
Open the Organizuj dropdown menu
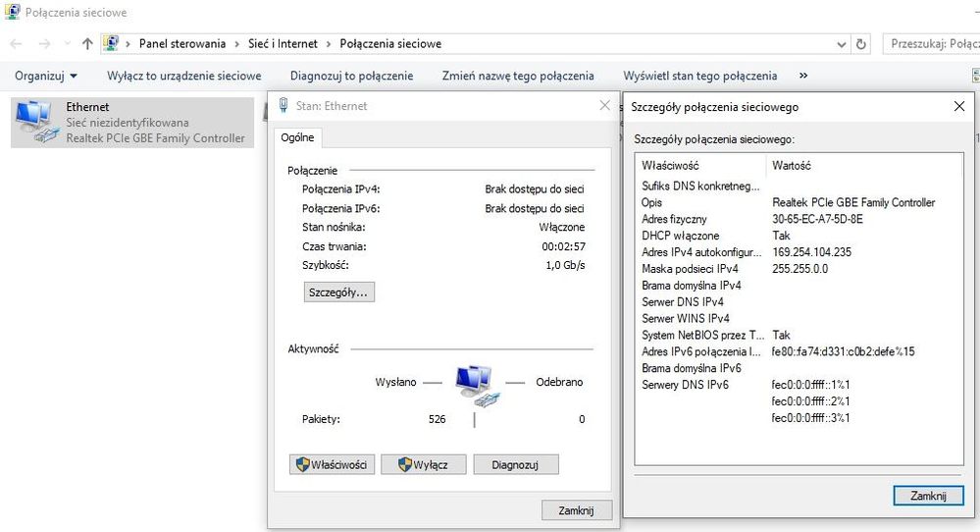click(x=46, y=76)
